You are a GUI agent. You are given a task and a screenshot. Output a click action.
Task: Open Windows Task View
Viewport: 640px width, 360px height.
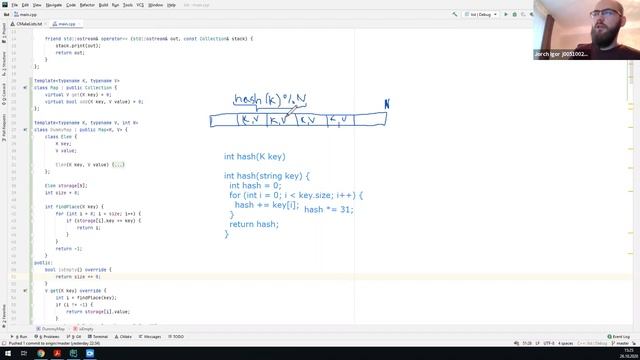click(24, 353)
